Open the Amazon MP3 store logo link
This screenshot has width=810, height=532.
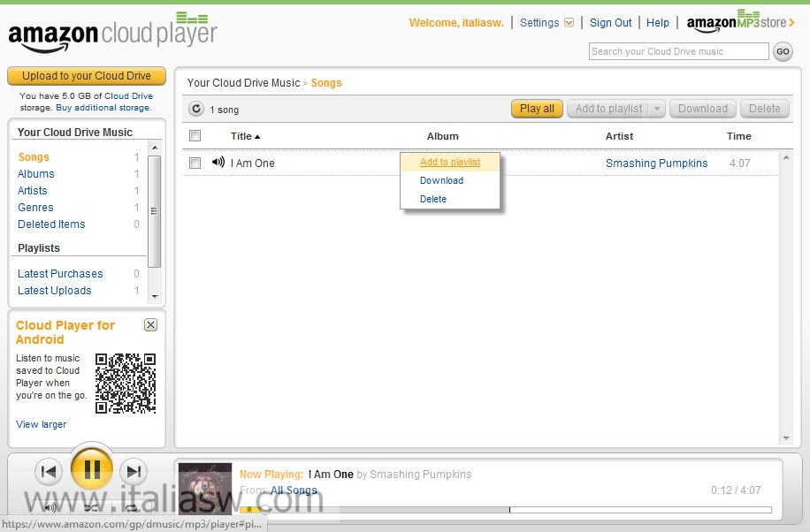tap(740, 22)
